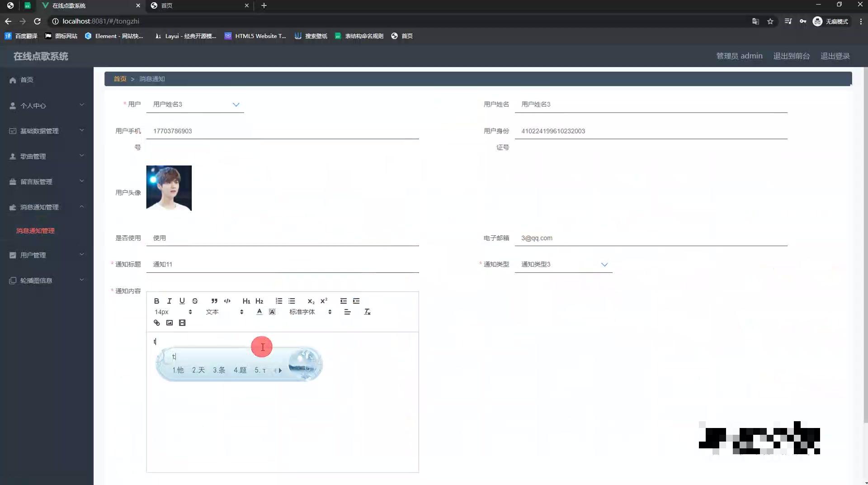The image size is (868, 485).
Task: Bookmark this page with the star icon
Action: click(770, 21)
